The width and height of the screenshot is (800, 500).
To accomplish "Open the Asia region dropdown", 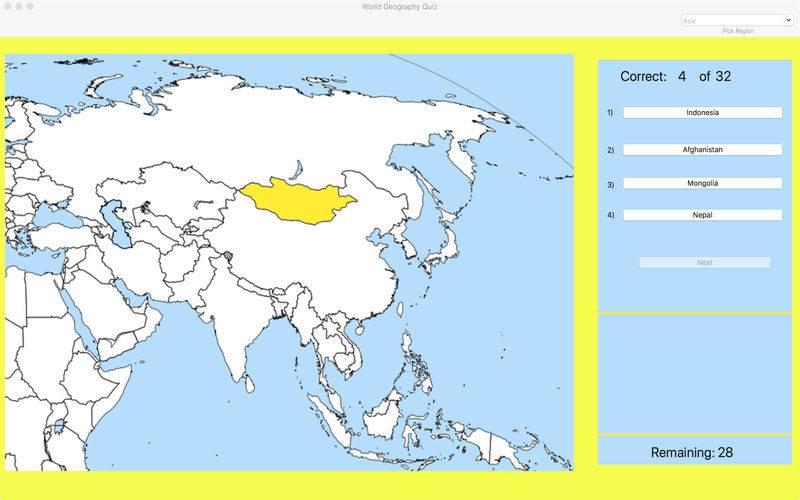I will [737, 20].
